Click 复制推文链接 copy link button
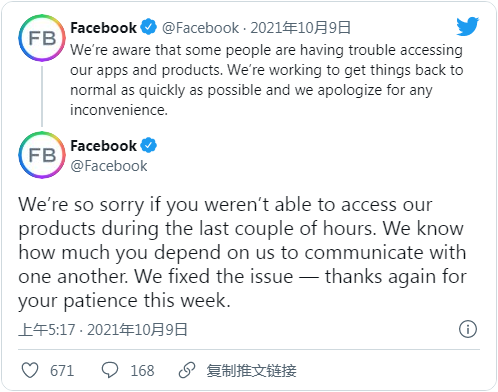Viewport: 498px width, 392px height. click(251, 370)
